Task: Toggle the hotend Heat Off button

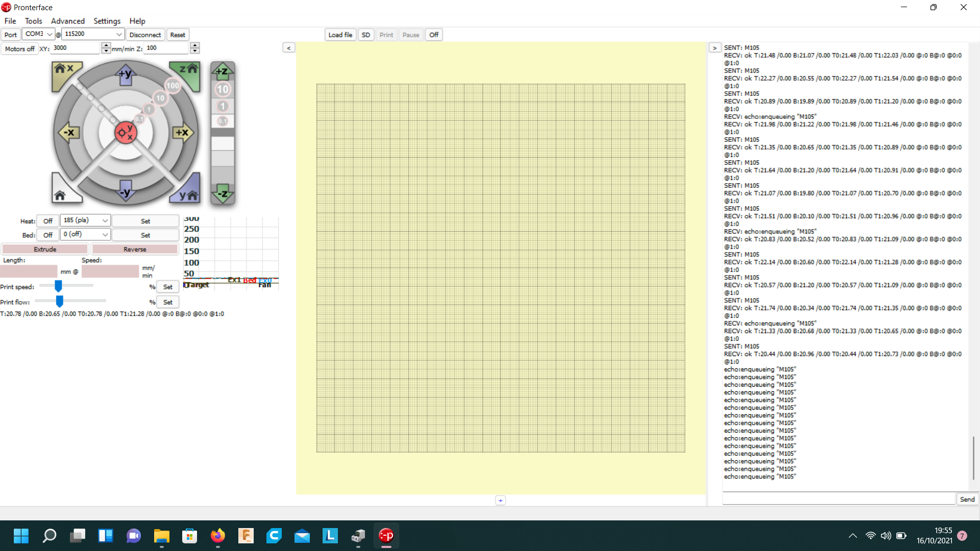Action: 48,221
